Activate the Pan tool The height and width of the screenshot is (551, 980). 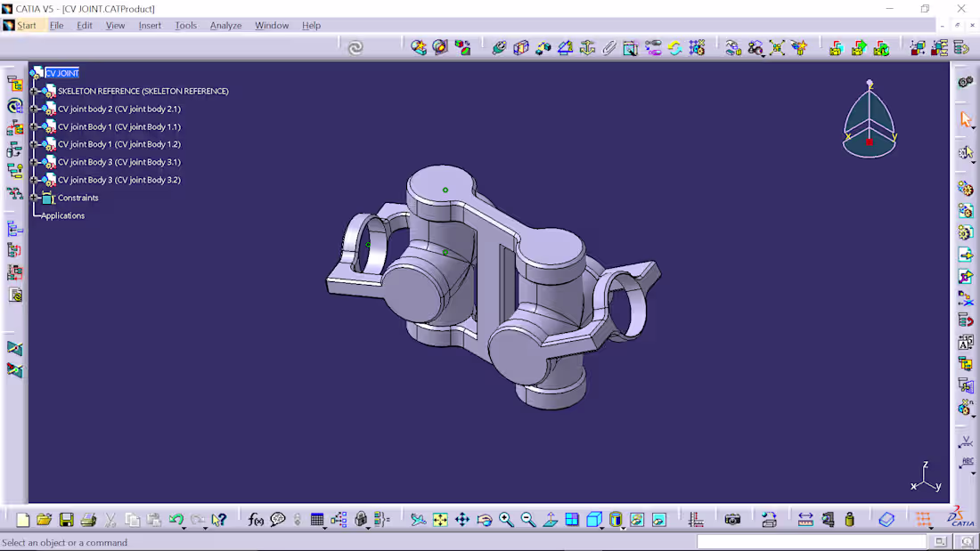click(x=462, y=518)
